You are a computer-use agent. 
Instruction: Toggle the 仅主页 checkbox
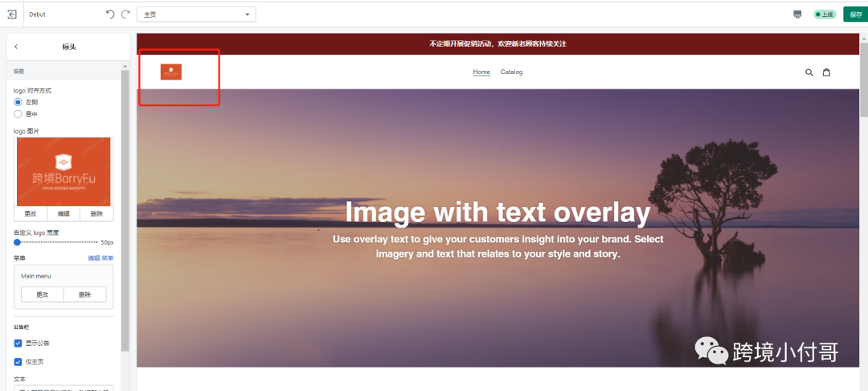18,362
